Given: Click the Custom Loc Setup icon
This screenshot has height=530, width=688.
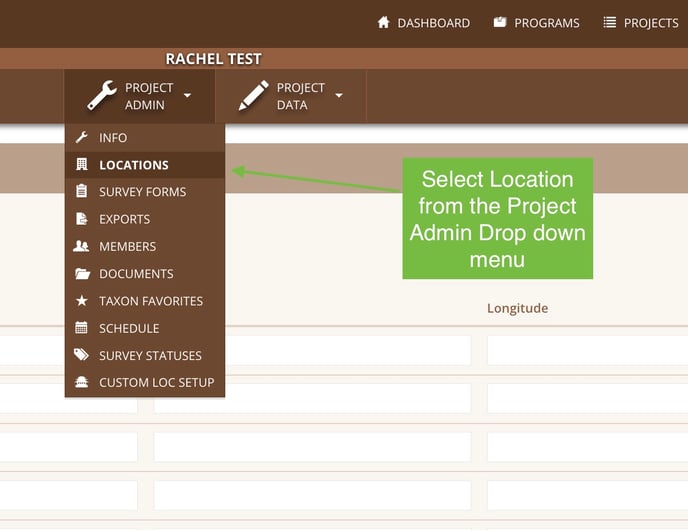Looking at the screenshot, I should pos(82,382).
